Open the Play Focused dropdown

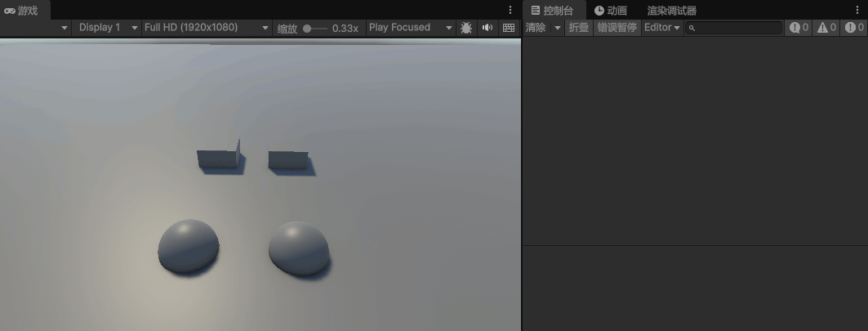411,28
